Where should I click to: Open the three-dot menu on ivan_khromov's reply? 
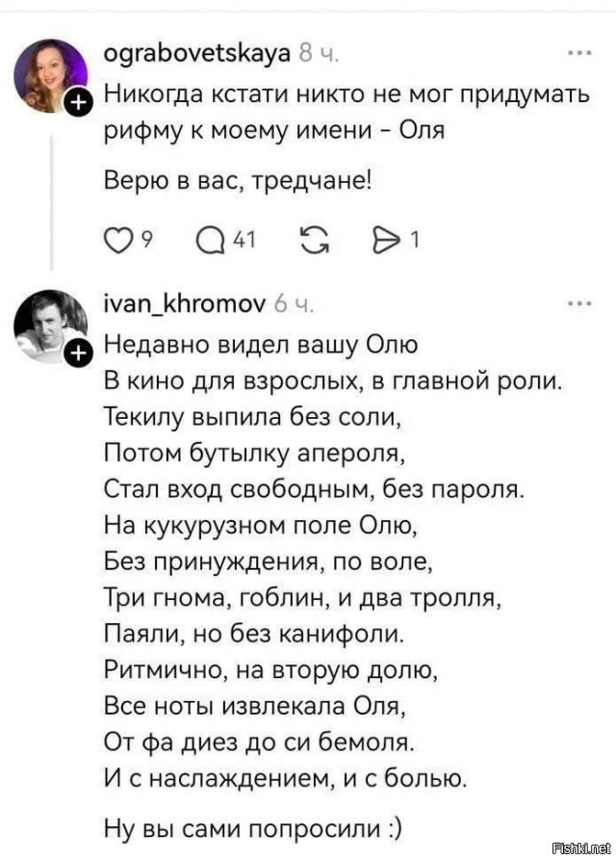(x=579, y=304)
